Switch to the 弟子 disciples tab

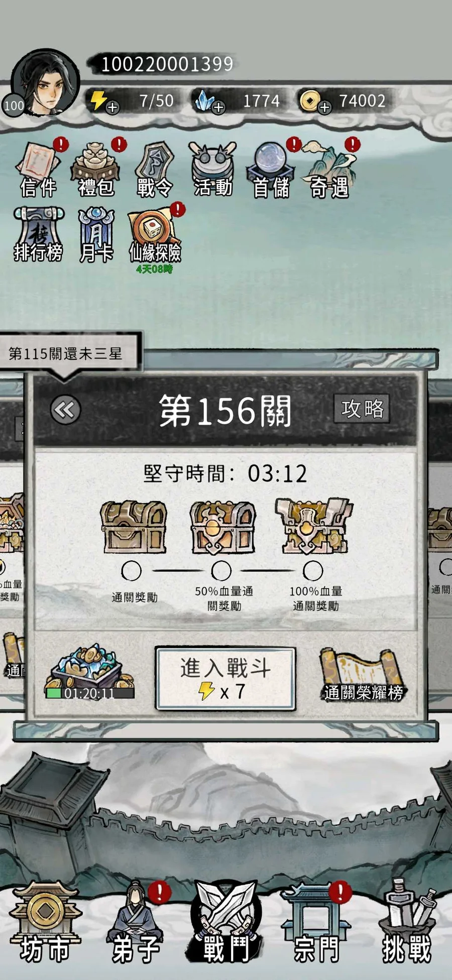pyautogui.click(x=136, y=925)
